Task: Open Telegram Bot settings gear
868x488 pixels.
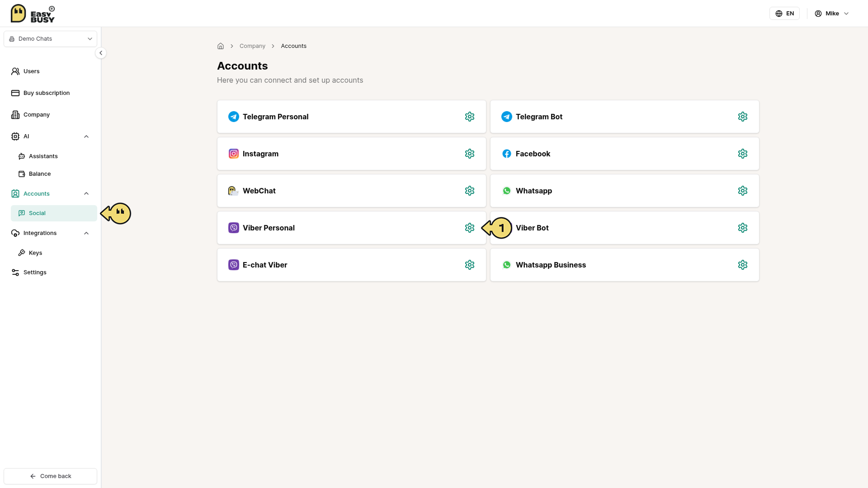Action: (743, 117)
